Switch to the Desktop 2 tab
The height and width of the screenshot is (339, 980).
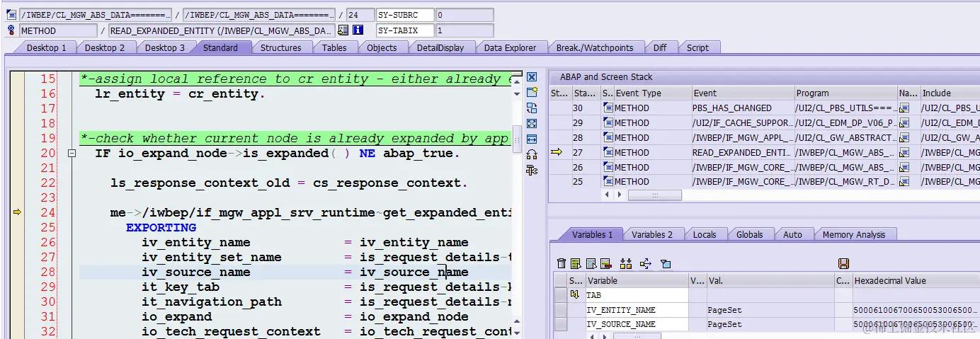point(105,47)
